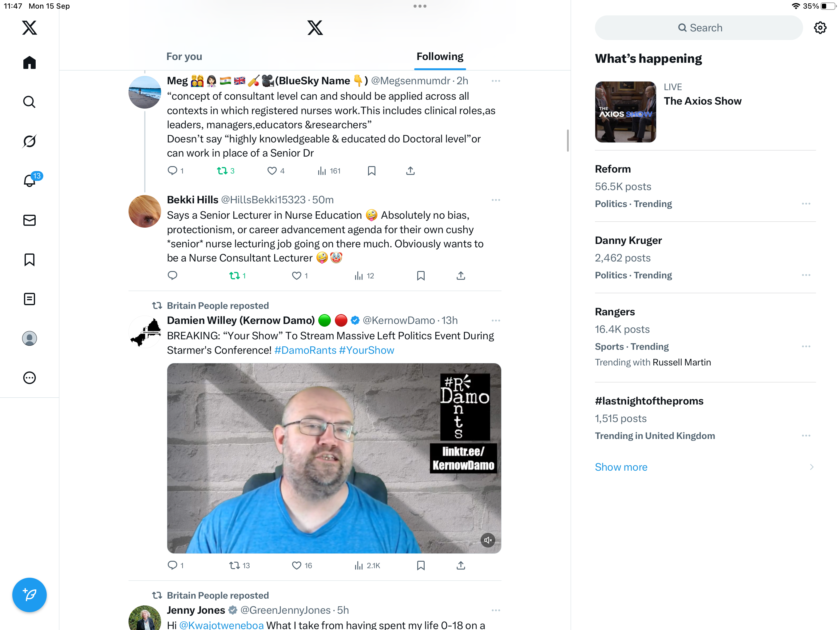Image resolution: width=840 pixels, height=630 pixels.
Task: Expand Show more trends chevron
Action: [811, 467]
